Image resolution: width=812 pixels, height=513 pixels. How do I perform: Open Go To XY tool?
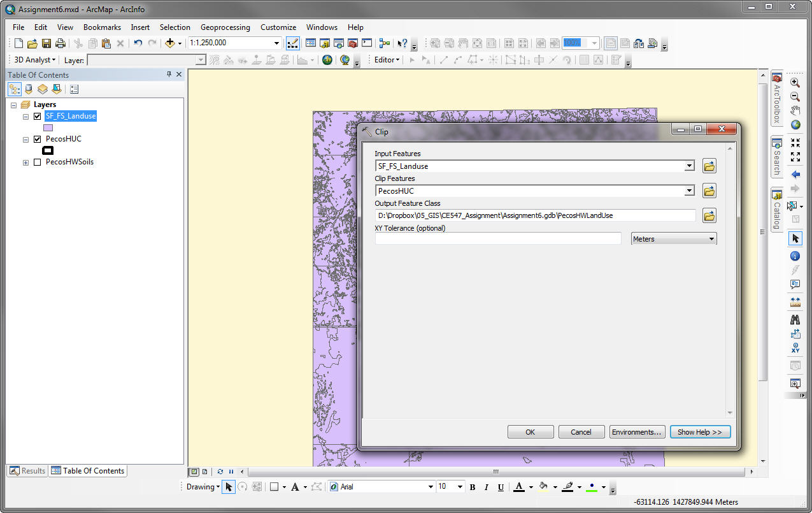pos(795,347)
